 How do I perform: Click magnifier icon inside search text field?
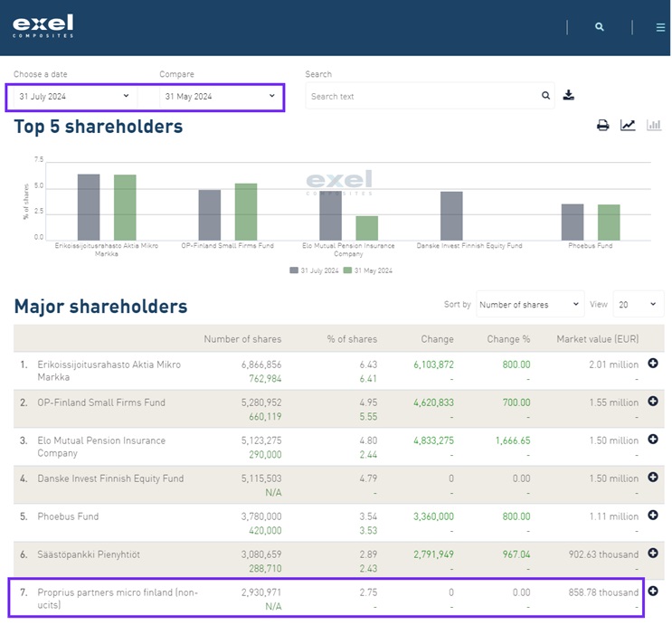545,96
